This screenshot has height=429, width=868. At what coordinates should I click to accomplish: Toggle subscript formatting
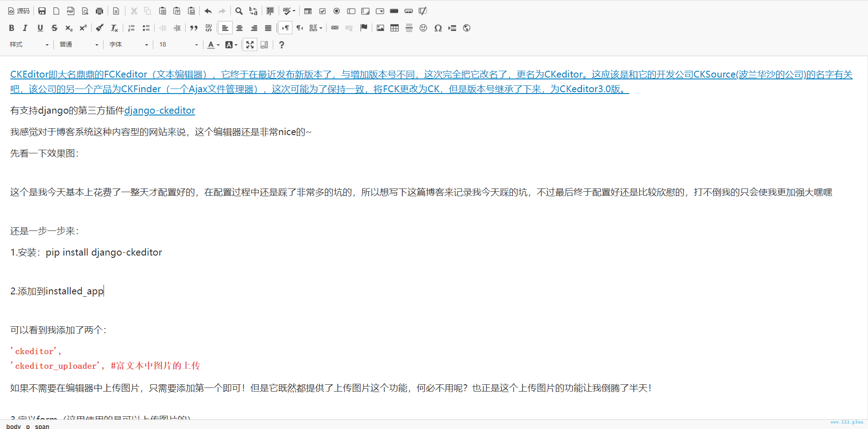point(69,28)
